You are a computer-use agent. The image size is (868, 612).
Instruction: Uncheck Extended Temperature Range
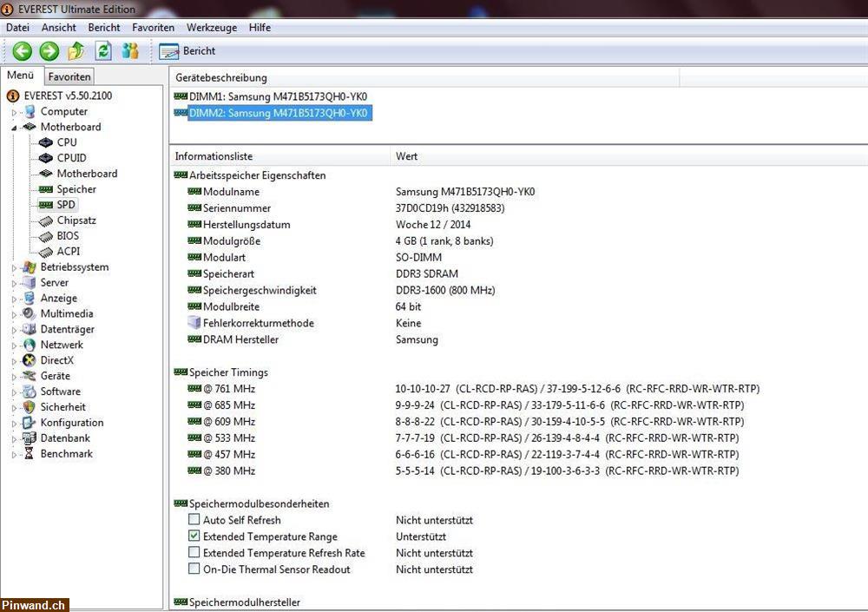[x=194, y=536]
